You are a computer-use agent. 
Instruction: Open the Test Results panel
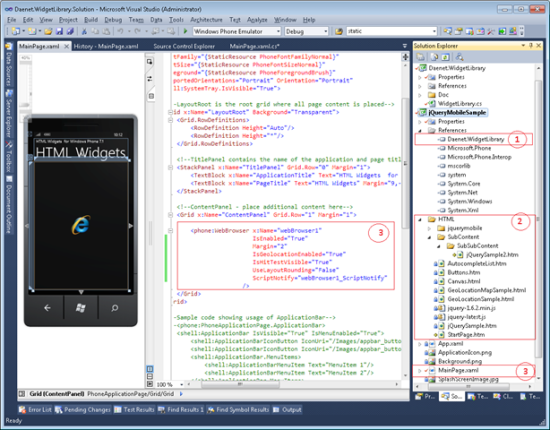click(x=134, y=409)
